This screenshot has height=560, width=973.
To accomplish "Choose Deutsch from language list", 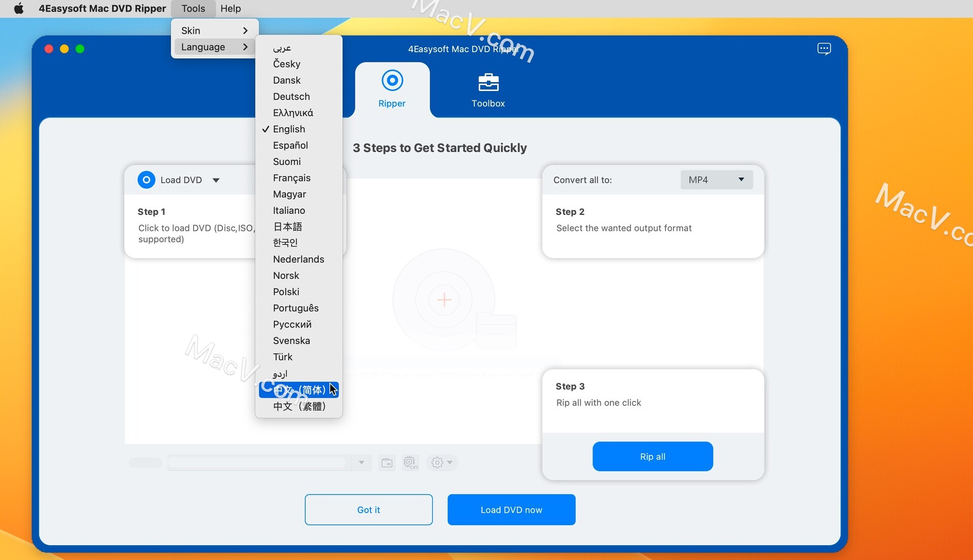I will coord(298,96).
